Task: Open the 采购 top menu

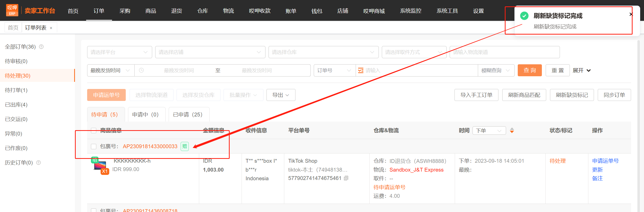Action: pyautogui.click(x=125, y=11)
